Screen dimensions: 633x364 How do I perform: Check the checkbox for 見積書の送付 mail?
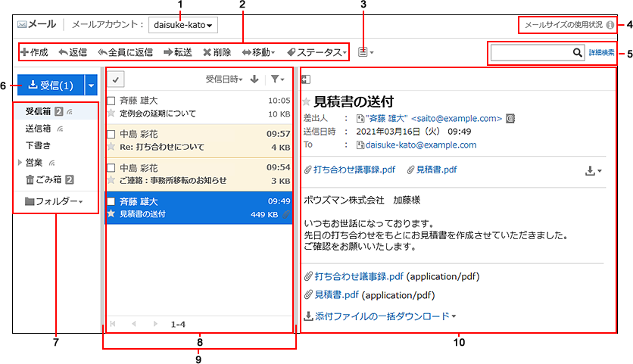(x=111, y=201)
